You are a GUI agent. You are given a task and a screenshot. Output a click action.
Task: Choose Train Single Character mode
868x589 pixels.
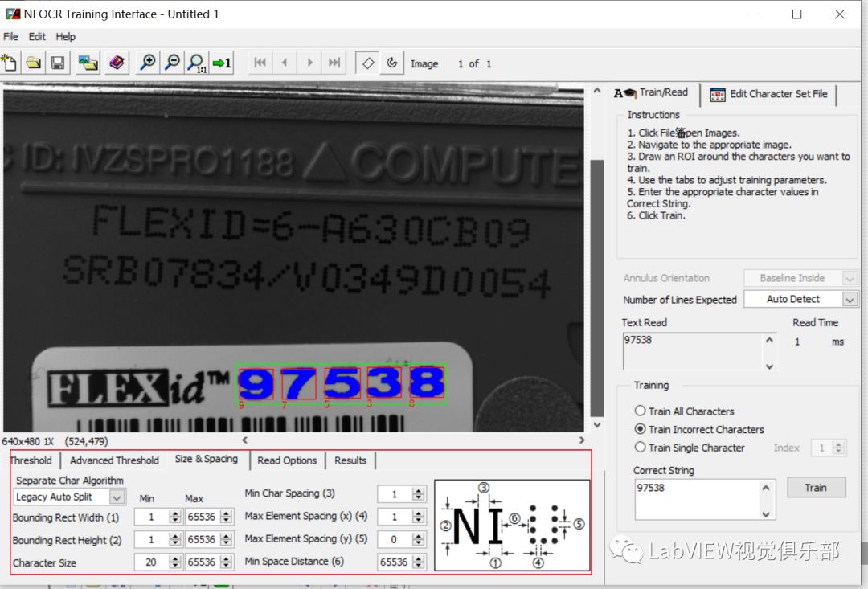point(641,448)
